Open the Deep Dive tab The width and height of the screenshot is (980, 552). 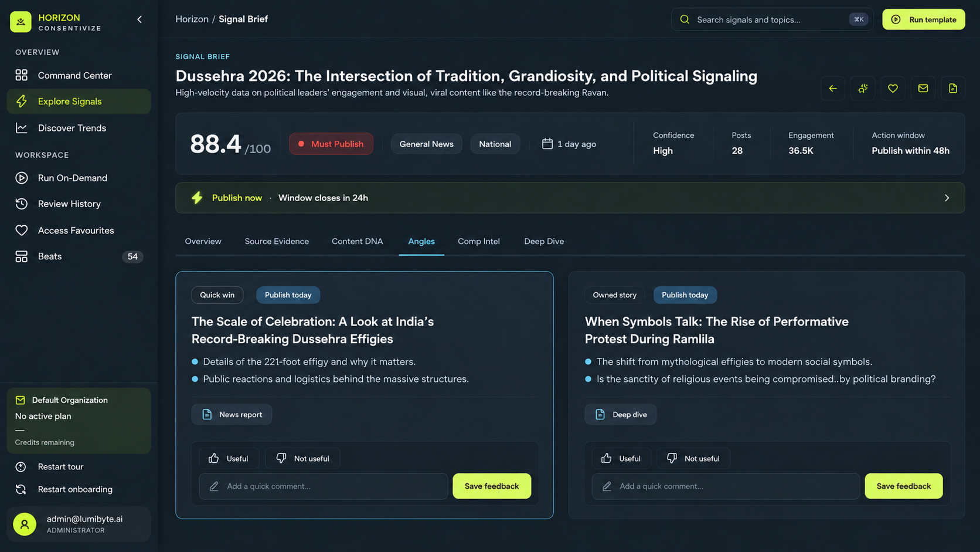[544, 242]
